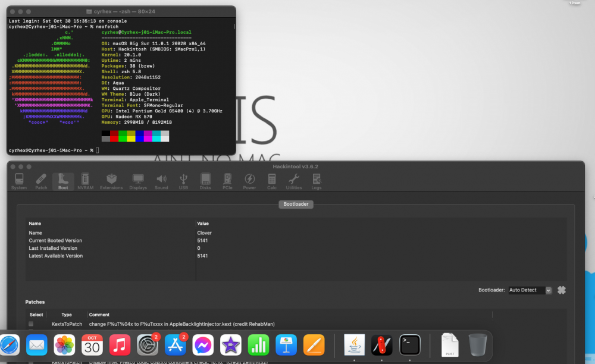Click the Select column header in Patches
The image size is (595, 364).
(x=36, y=315)
